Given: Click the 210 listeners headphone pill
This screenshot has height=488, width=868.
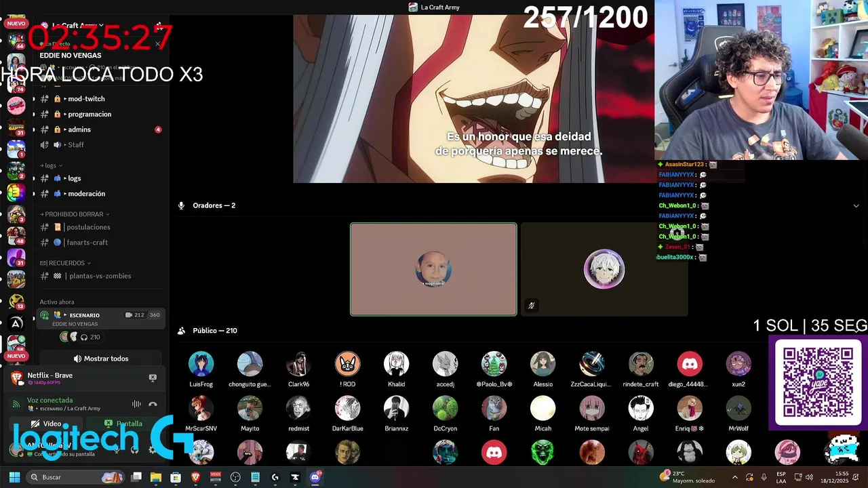Looking at the screenshot, I should [90, 337].
